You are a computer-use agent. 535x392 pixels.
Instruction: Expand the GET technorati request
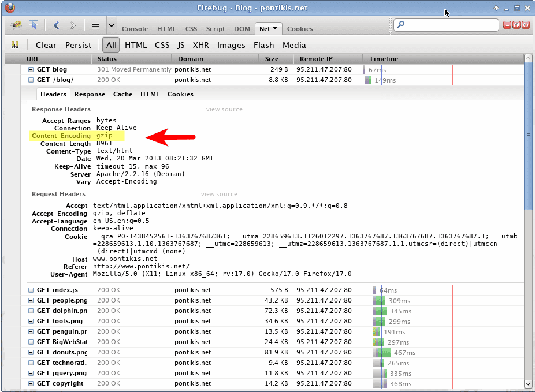point(31,363)
